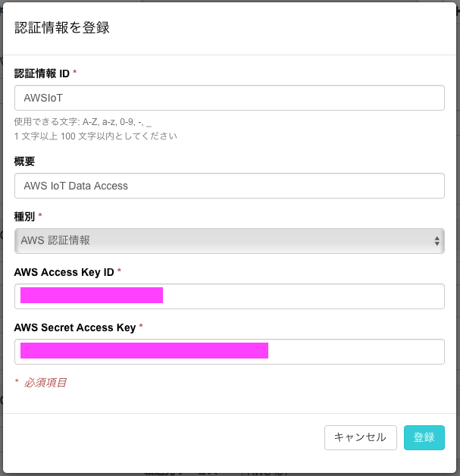Click the AWS Access Key ID label
460x476 pixels.
tap(64, 272)
